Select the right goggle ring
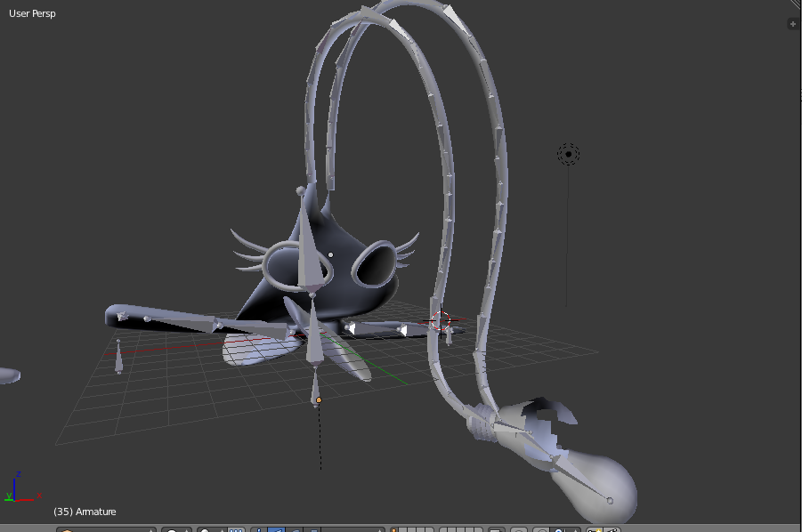The width and height of the screenshot is (802, 532). (375, 264)
